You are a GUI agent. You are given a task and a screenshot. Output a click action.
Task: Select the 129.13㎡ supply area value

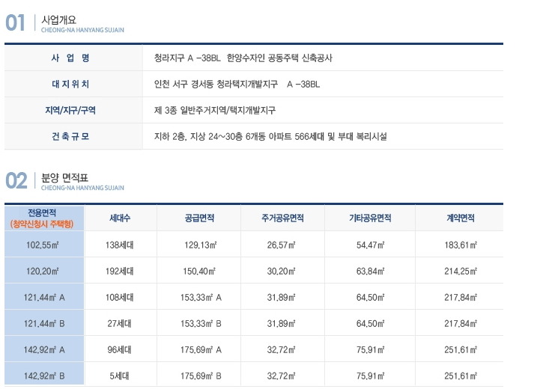[x=201, y=245]
